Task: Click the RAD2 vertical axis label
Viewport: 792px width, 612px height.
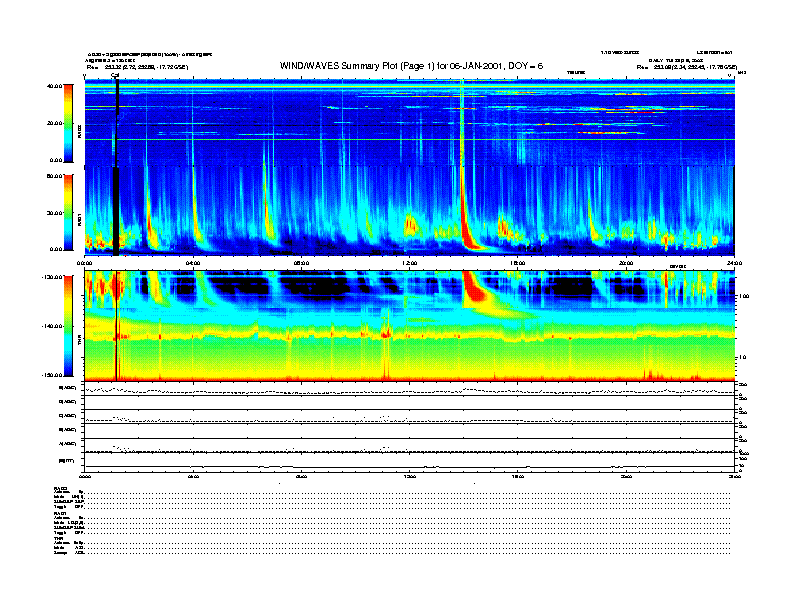Action: click(x=80, y=132)
